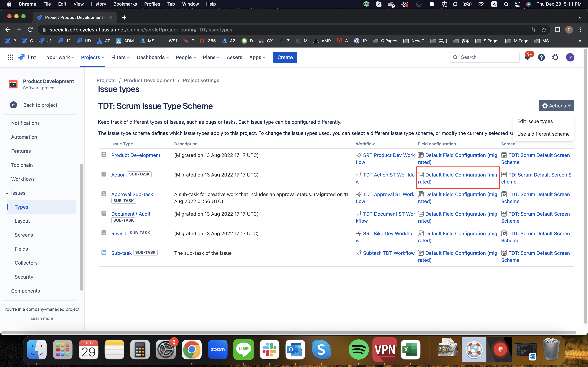
Task: Open Spotify from the dock
Action: 359,350
